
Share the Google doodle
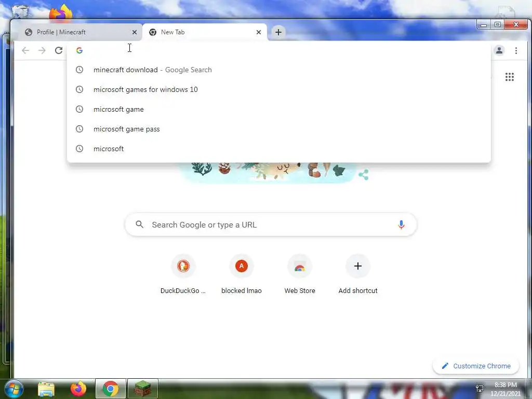click(x=363, y=175)
